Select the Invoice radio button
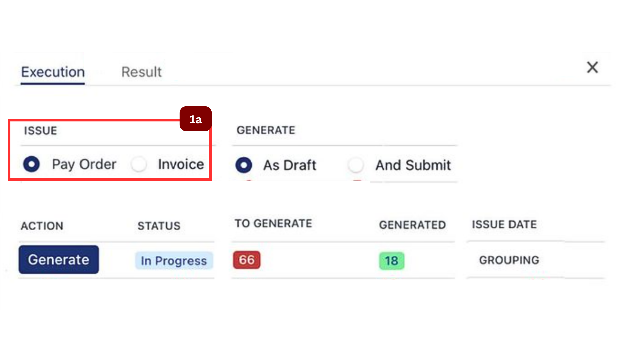644x362 pixels. tap(139, 164)
